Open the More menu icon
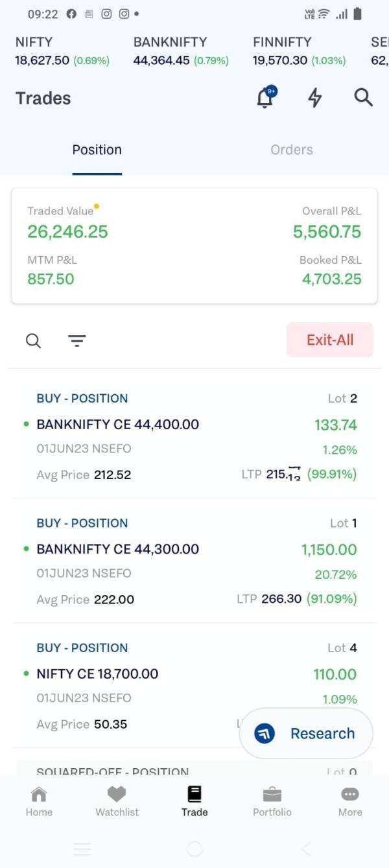This screenshot has width=389, height=868. click(x=350, y=801)
